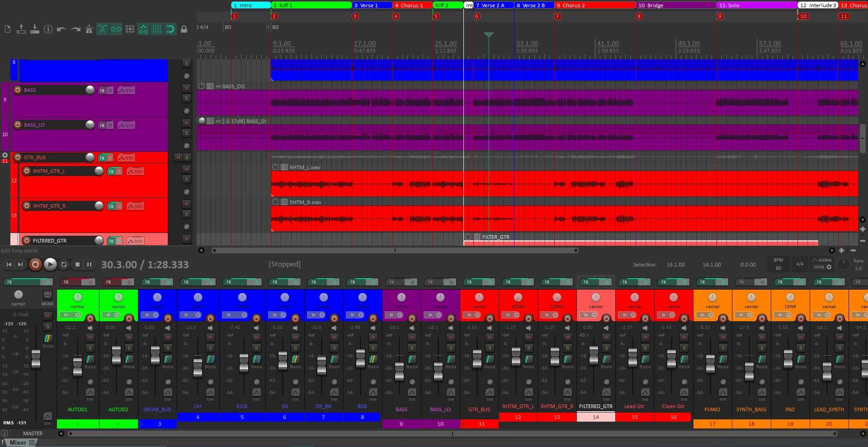The width and height of the screenshot is (868, 447).
Task: Click the transport Play button
Action: [x=50, y=264]
